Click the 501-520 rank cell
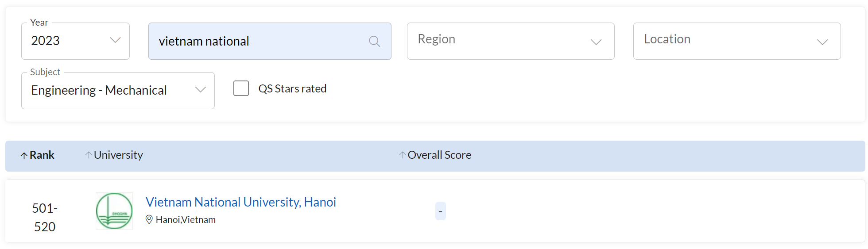868x249 pixels. (x=45, y=217)
